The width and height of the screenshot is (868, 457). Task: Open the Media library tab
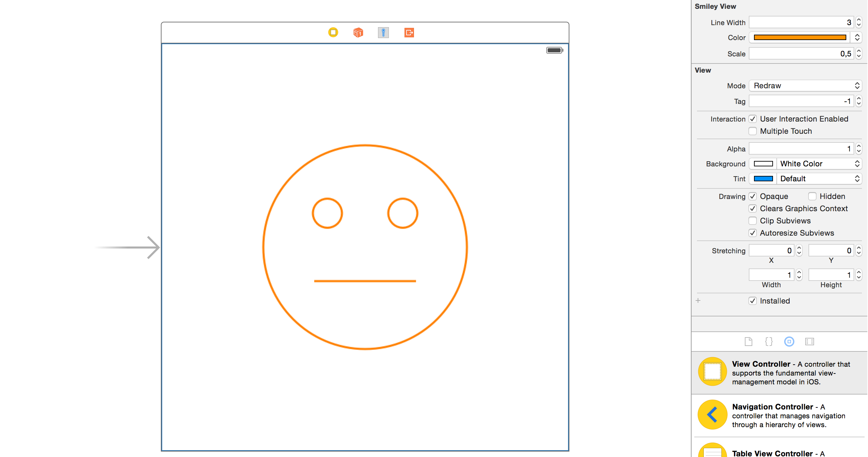point(809,342)
